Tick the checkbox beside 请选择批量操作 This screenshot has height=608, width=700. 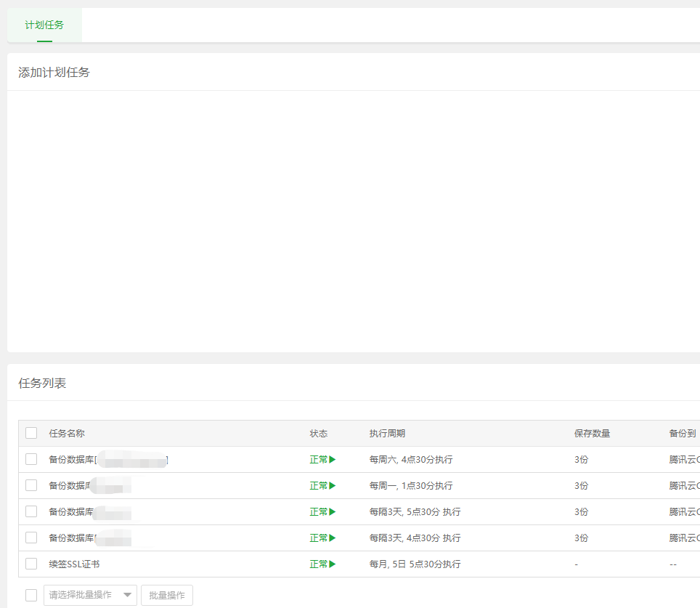click(31, 595)
